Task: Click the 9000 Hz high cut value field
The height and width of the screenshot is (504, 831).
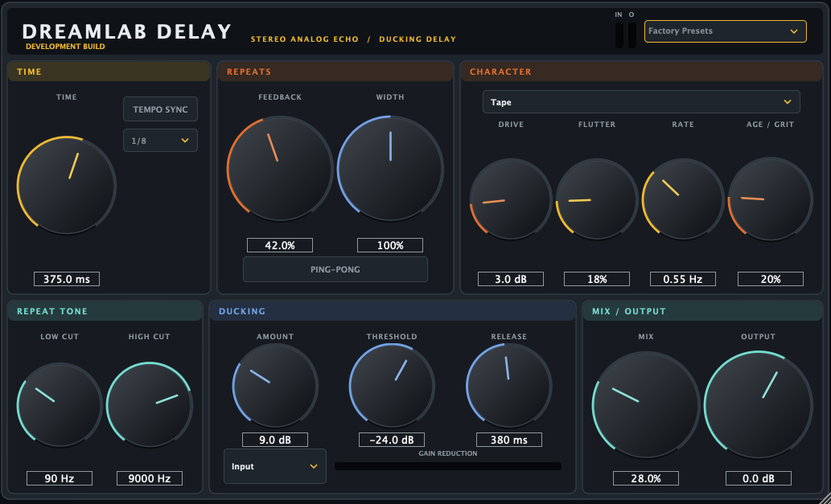Action: [150, 478]
